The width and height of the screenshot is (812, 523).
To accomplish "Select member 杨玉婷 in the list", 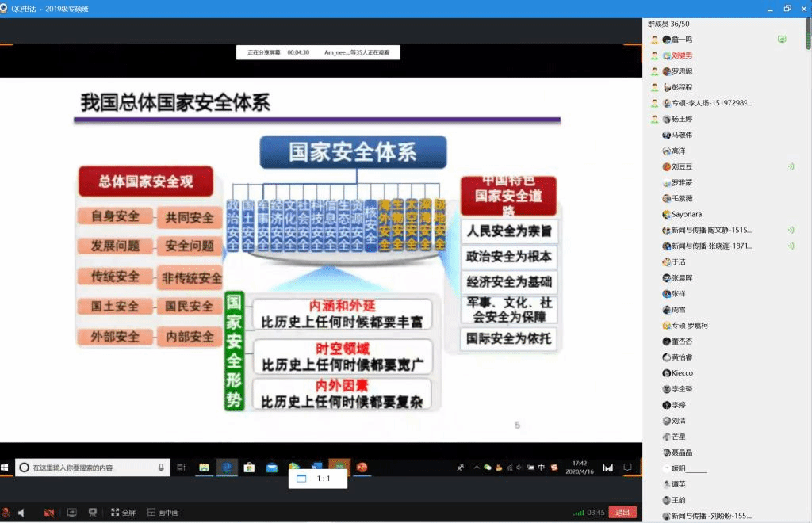I will (681, 119).
